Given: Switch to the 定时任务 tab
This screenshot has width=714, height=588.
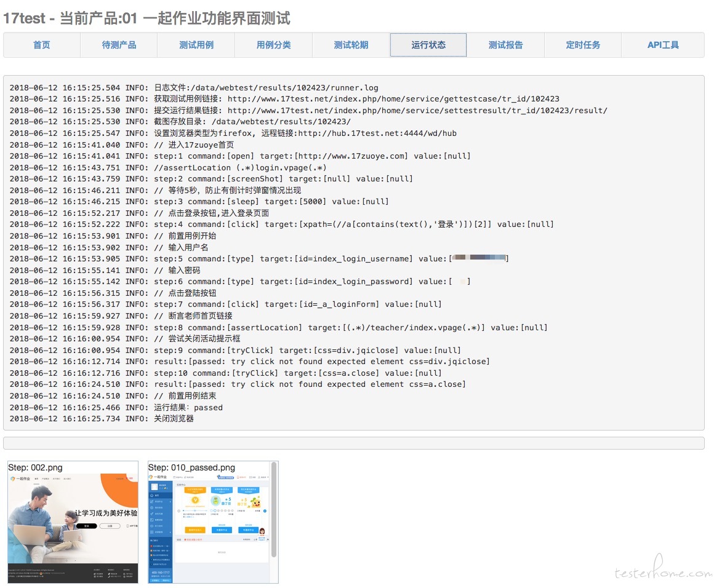Looking at the screenshot, I should coord(584,45).
